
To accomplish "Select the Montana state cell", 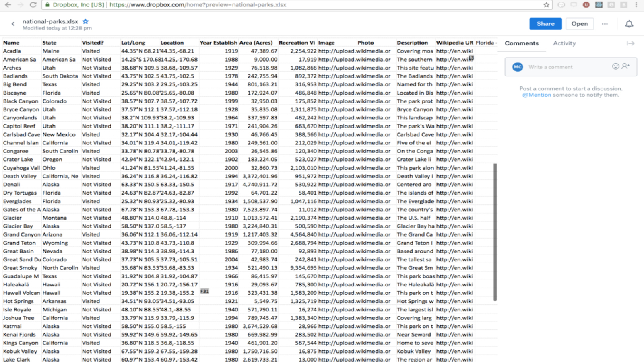I will (55, 218).
